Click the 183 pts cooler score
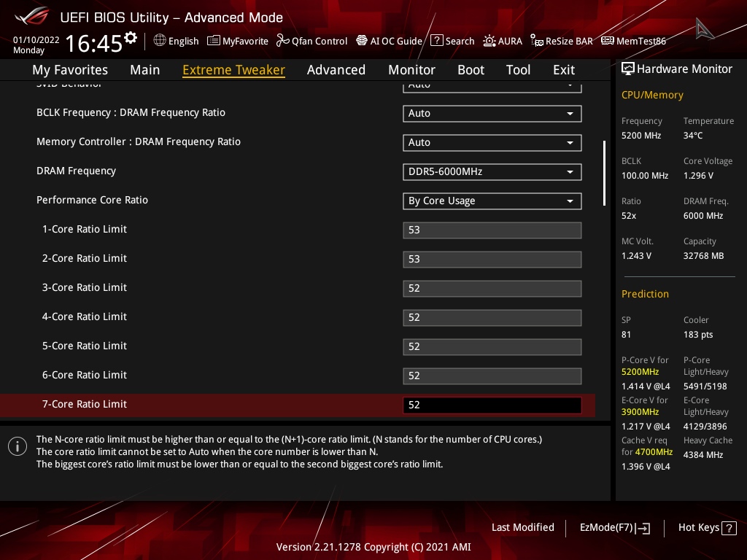This screenshot has height=560, width=747. click(698, 334)
